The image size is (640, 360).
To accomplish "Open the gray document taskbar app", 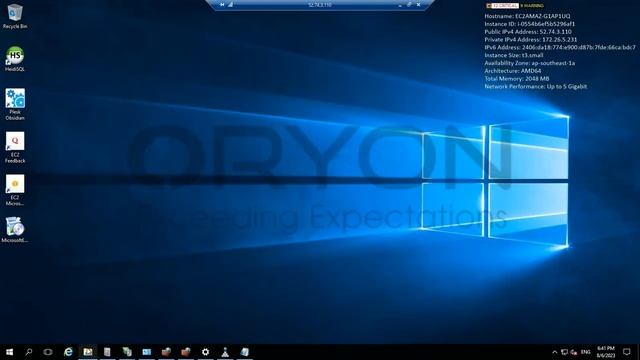I will click(107, 352).
